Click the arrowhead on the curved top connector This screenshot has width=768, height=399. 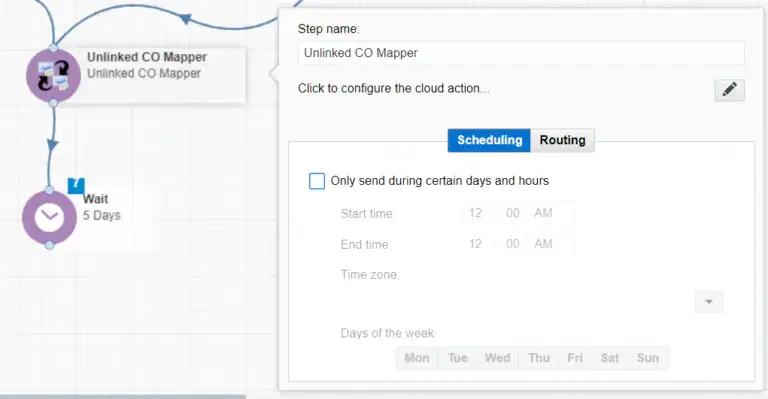(185, 19)
